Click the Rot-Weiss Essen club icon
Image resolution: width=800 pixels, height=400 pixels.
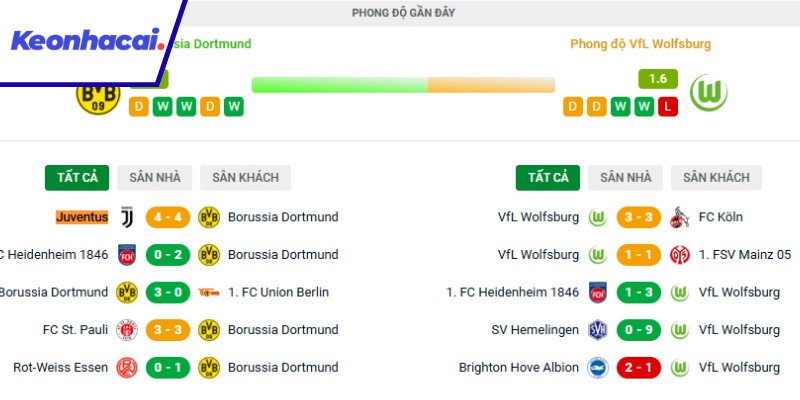[x=127, y=368]
